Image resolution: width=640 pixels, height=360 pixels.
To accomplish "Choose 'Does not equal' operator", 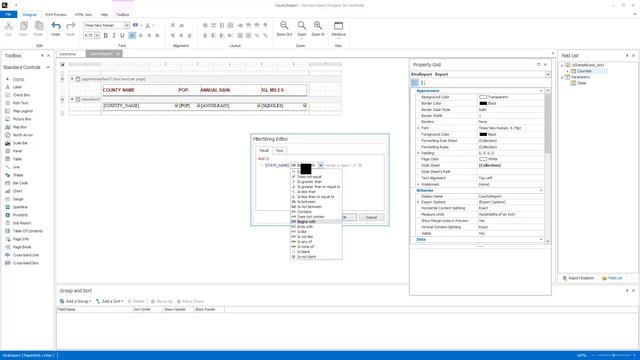I will tap(316, 177).
